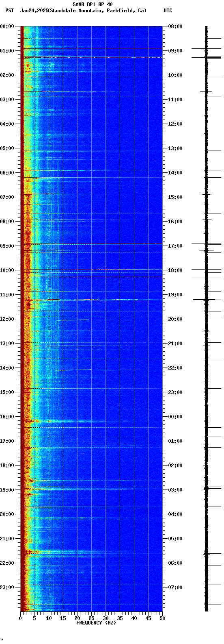Click the "01:00" label on the PST axis
Image resolution: width=224 pixels, height=644 pixels.
(x=7, y=51)
